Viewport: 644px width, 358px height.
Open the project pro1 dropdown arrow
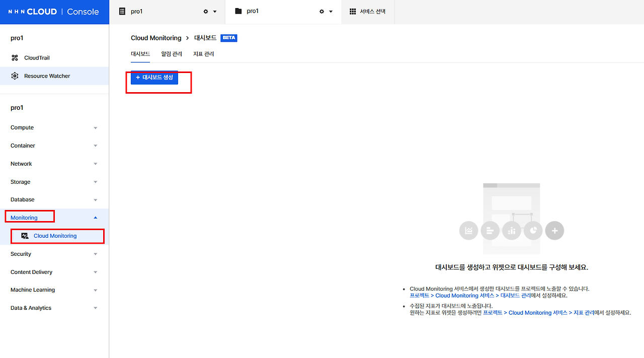[331, 12]
